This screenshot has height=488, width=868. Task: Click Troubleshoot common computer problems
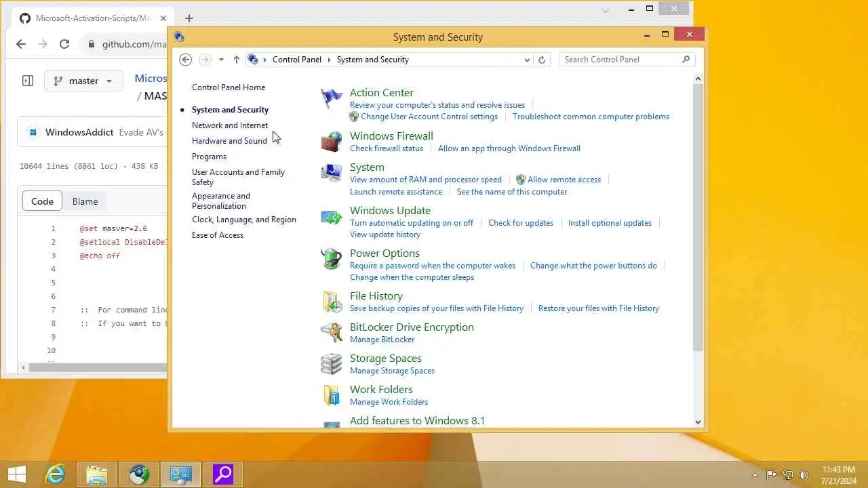pos(591,117)
